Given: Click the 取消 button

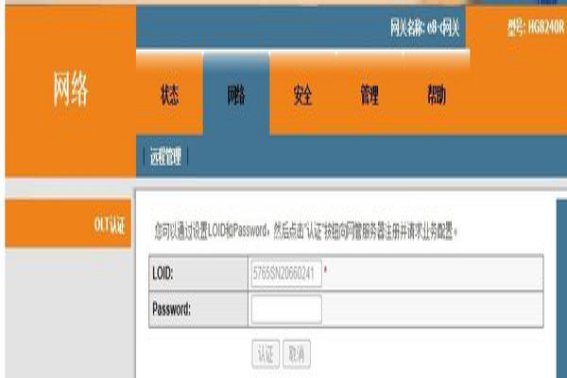Looking at the screenshot, I should coord(297,353).
